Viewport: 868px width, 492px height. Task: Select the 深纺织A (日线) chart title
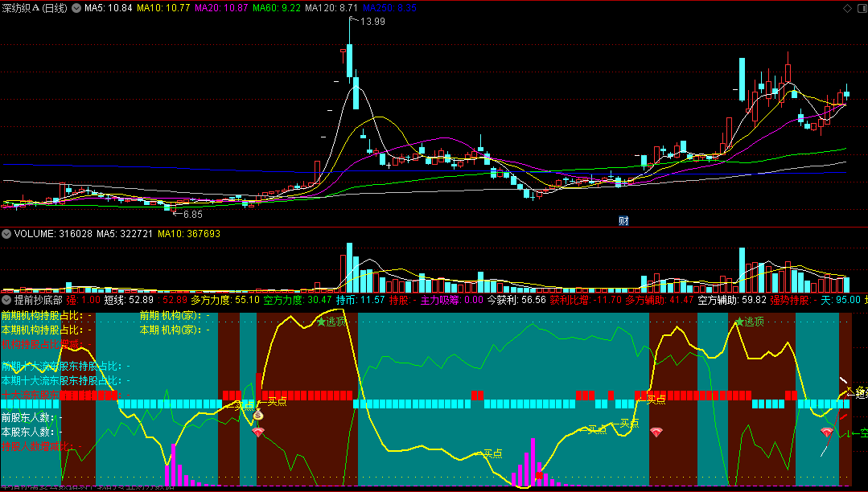[x=35, y=8]
